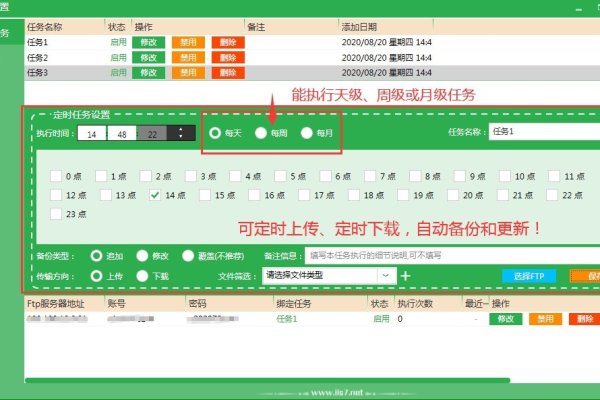Select the 任务2 row name
The image size is (600, 400).
click(37, 57)
